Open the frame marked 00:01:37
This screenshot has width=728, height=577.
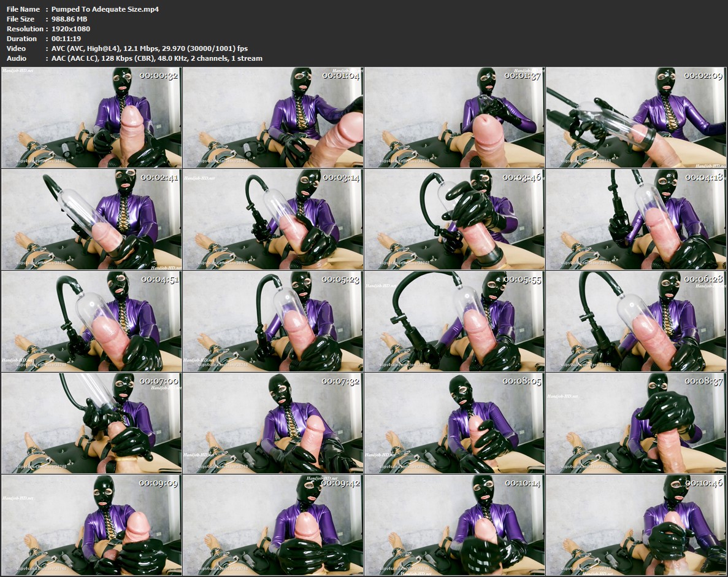[x=454, y=117]
